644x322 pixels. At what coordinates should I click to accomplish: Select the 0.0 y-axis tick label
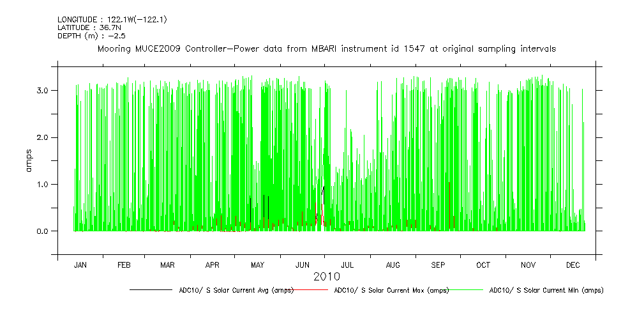44,231
